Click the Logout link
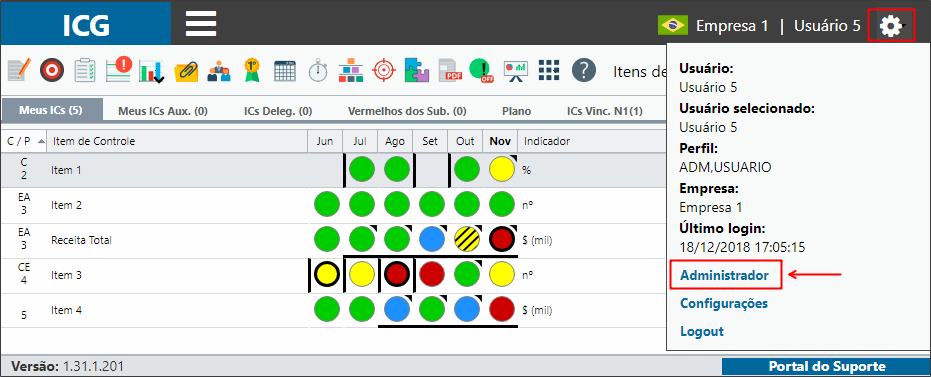The width and height of the screenshot is (931, 377). click(702, 331)
